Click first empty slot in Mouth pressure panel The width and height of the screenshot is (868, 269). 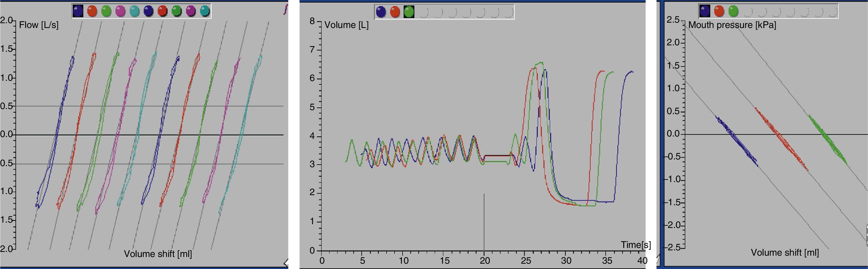click(747, 11)
